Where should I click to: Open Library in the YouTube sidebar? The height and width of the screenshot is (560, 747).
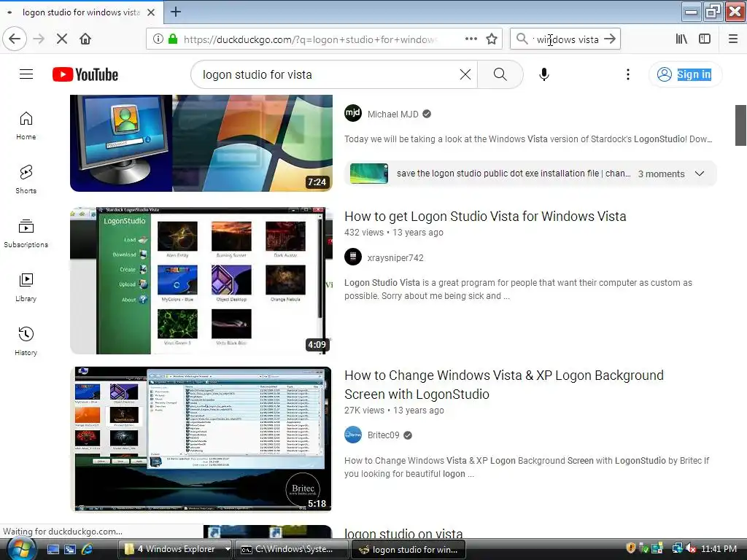click(x=26, y=287)
